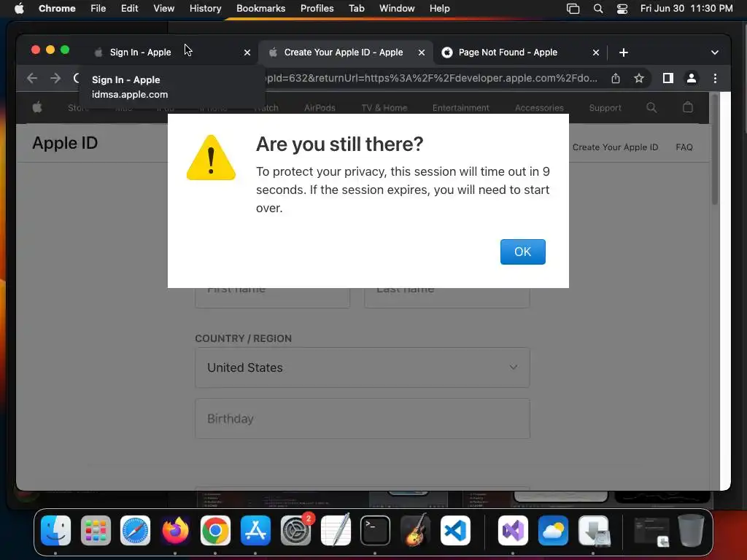
Task: Open Support in site navigation
Action: [x=605, y=108]
